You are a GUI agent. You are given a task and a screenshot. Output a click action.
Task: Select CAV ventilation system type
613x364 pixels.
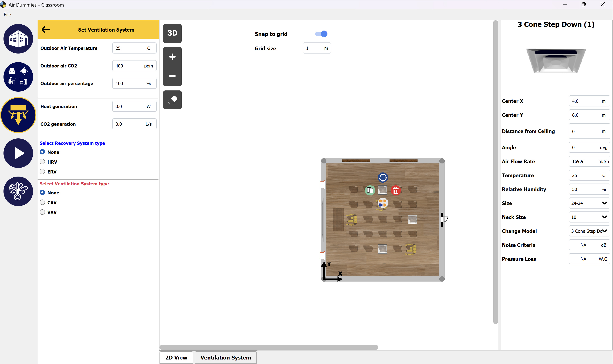coord(42,202)
